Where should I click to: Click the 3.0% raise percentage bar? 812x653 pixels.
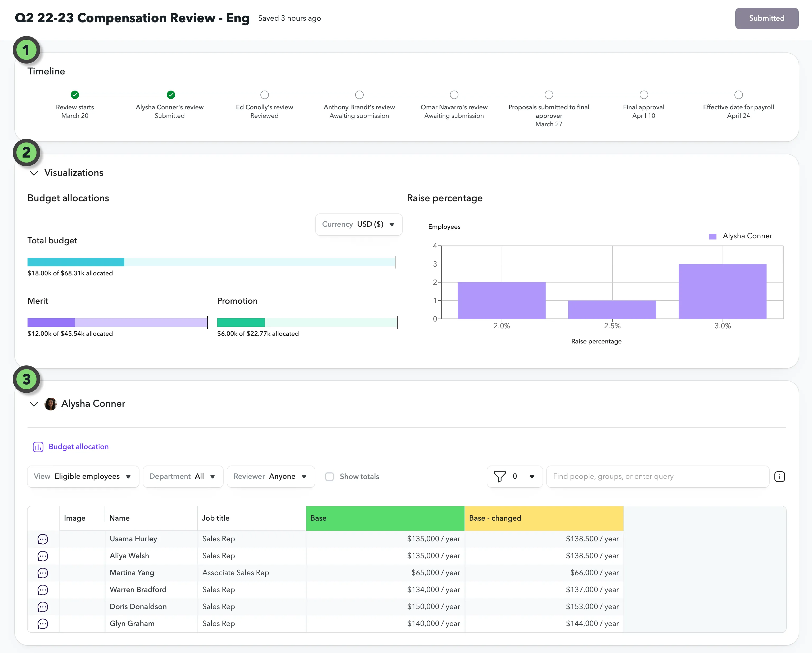click(722, 291)
